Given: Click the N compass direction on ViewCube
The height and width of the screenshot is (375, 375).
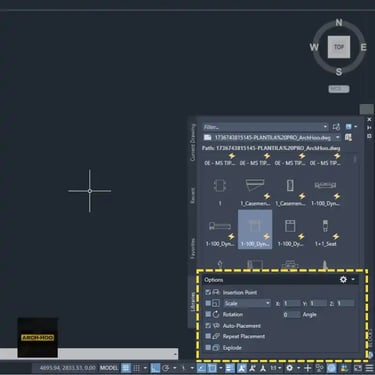Looking at the screenshot, I should (339, 23).
